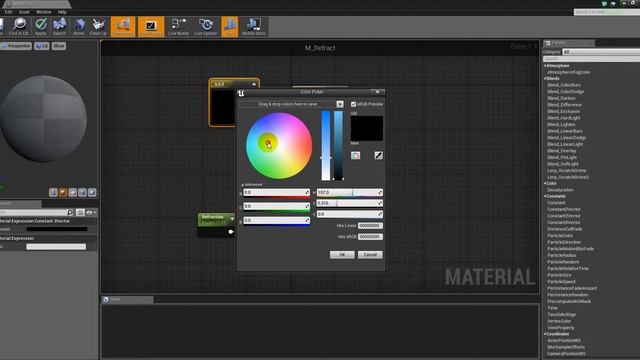Open Details view options eye dropdown
Screen dimensions: 640x360
[x=90, y=212]
